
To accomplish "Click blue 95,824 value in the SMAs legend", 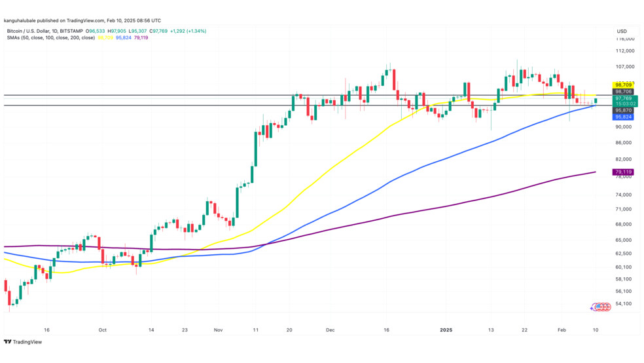I will click(124, 38).
